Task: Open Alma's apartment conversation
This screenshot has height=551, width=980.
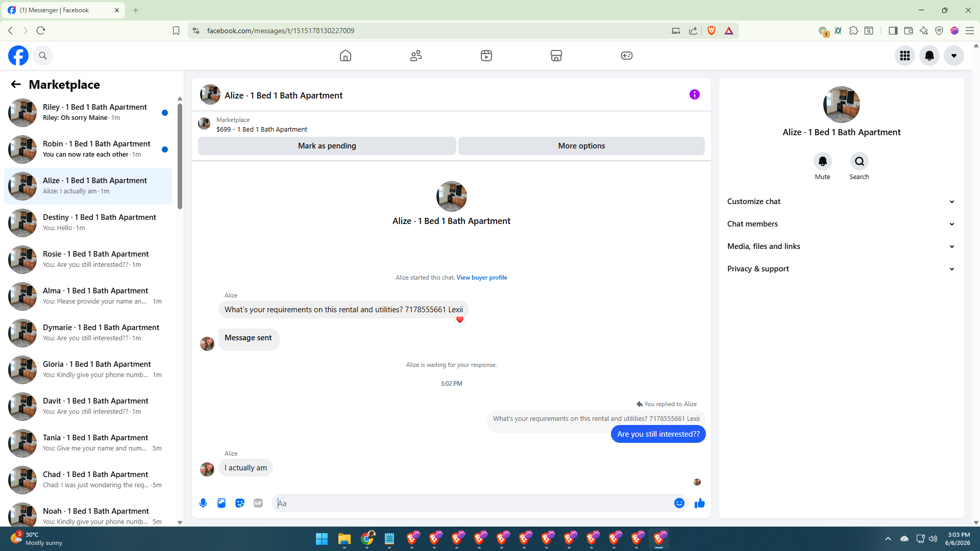Action: [88, 296]
